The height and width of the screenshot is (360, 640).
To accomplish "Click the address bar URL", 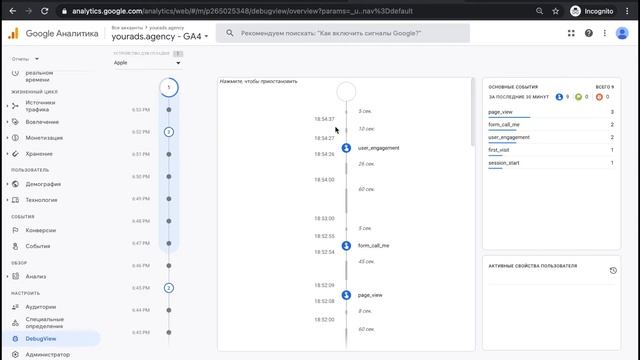I will [242, 11].
